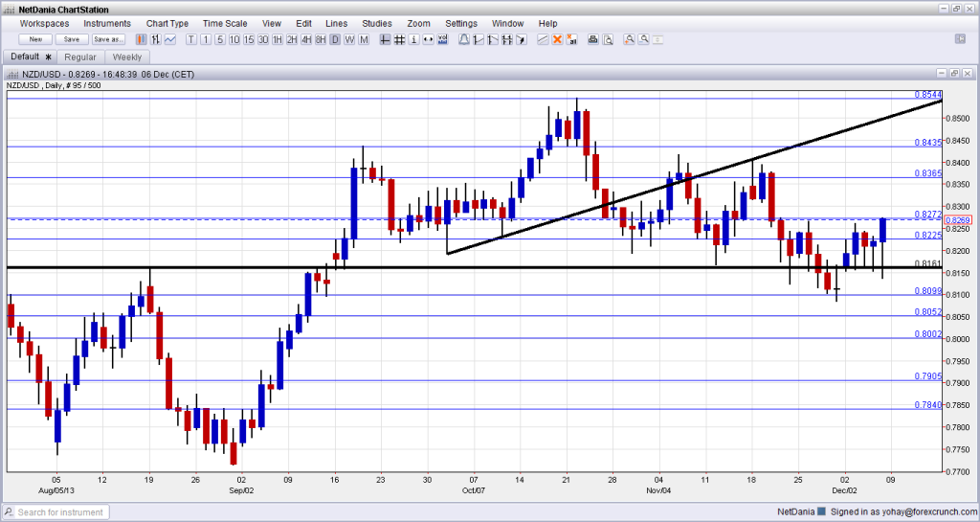Delete selected line with orange X icon
Screen dimensions: 980x522
(x=557, y=39)
